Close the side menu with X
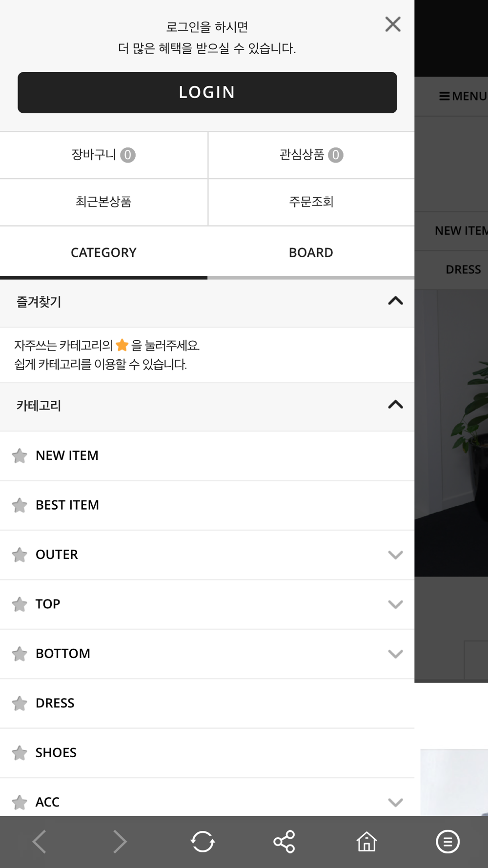This screenshot has height=868, width=488. tap(393, 24)
